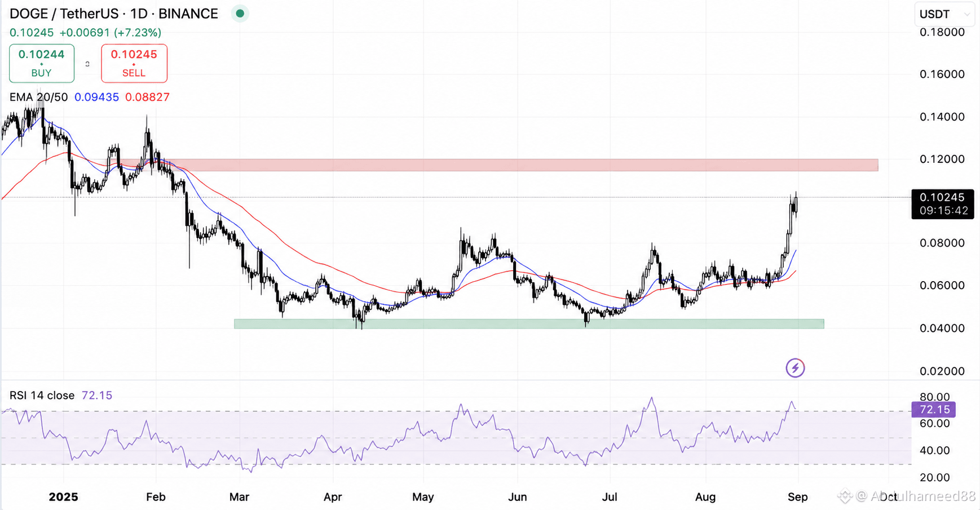Click the 0.14000 price axis label
Viewport: 980px width, 510px height.
tap(942, 117)
